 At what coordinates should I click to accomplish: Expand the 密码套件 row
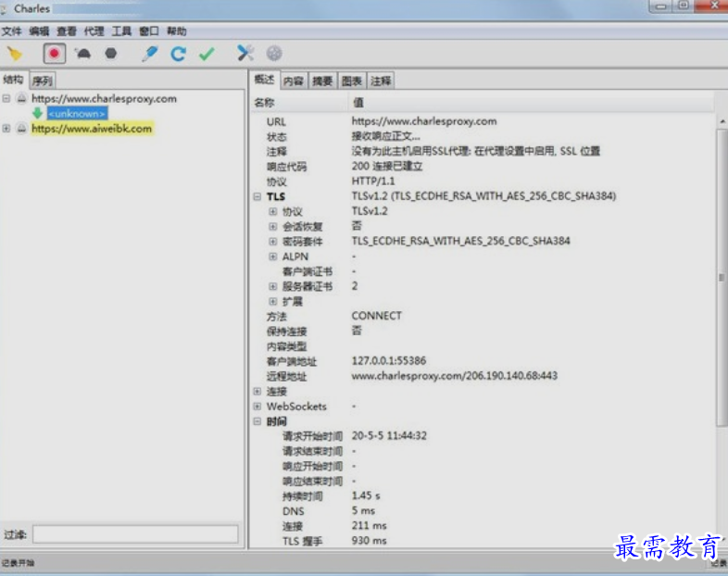[x=273, y=242]
